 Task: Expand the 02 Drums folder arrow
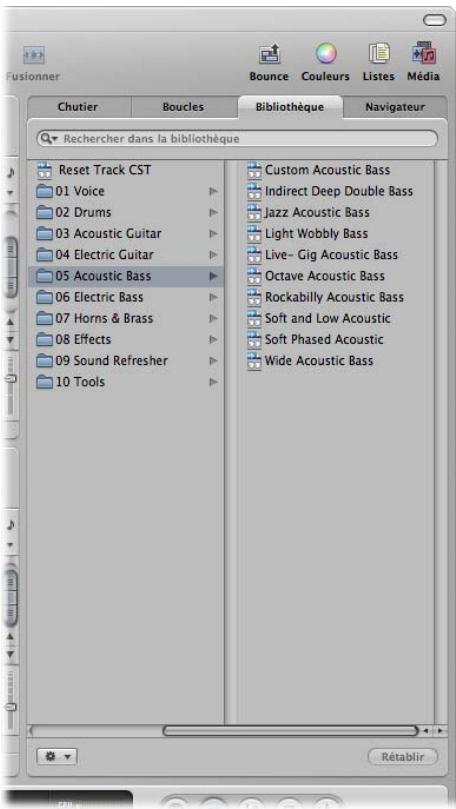pyautogui.click(x=213, y=213)
